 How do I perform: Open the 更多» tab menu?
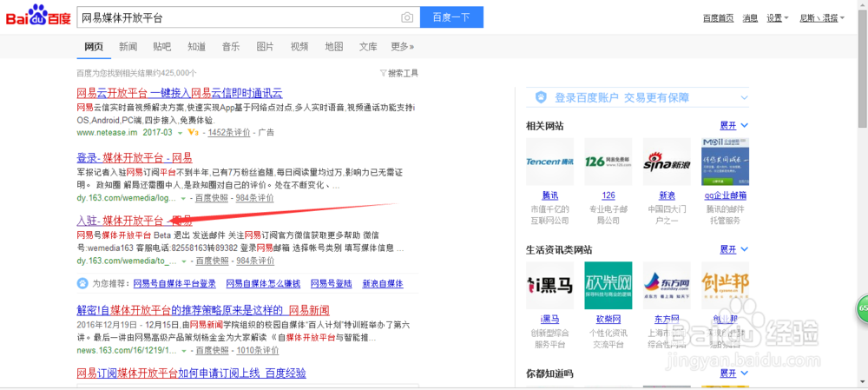tap(403, 47)
